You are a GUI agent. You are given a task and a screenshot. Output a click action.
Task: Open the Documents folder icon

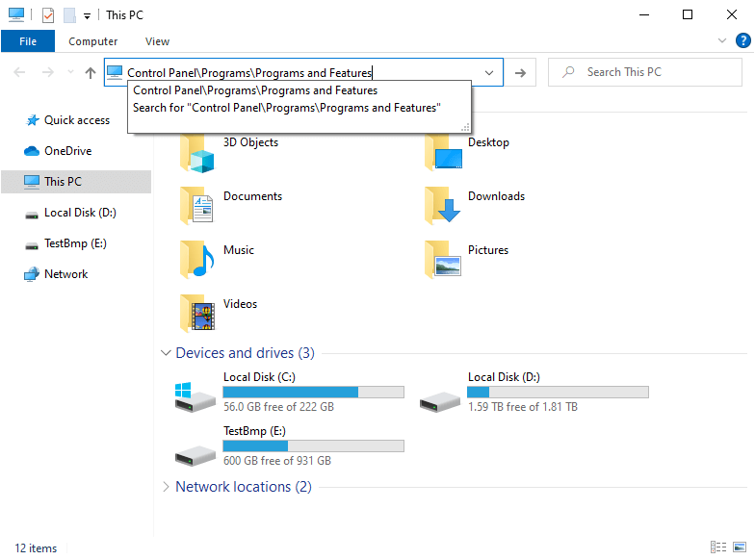pyautogui.click(x=196, y=206)
